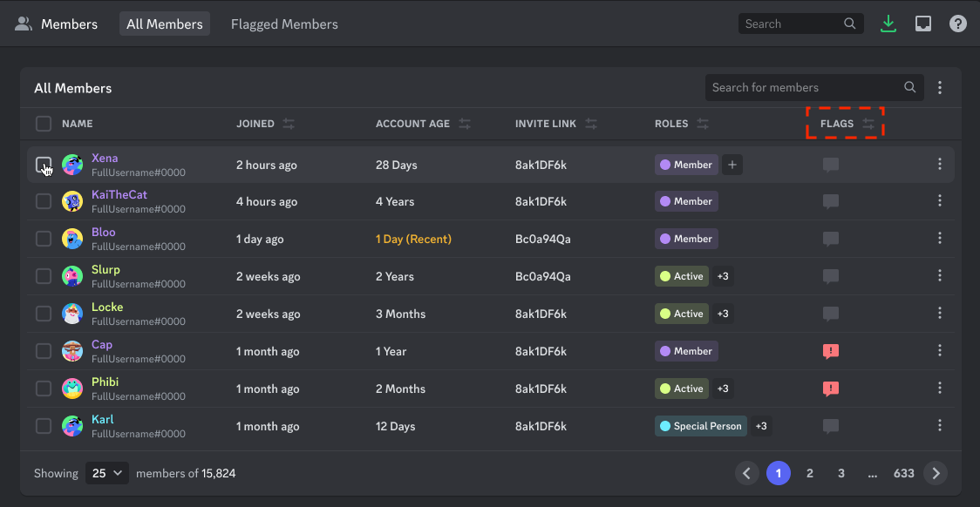
Task: Open the inbox icon in the top bar
Action: coord(923,23)
